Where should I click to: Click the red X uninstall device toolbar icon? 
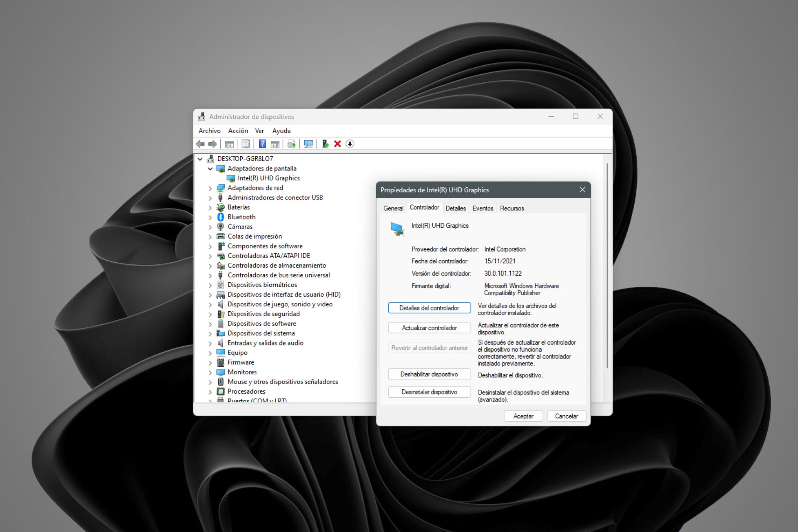337,144
